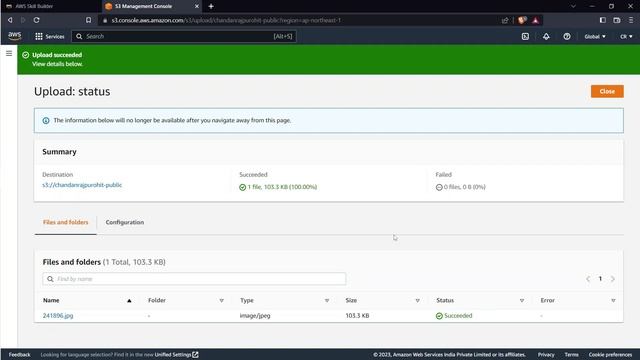Select the Files and folders tab
640x360 pixels.
(65, 222)
